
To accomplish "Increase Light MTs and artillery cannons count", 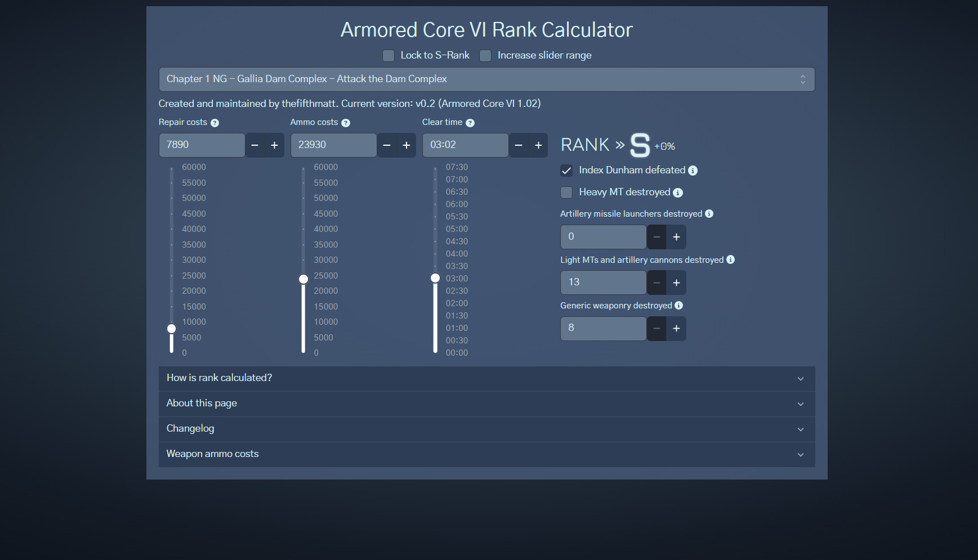I will [x=676, y=283].
